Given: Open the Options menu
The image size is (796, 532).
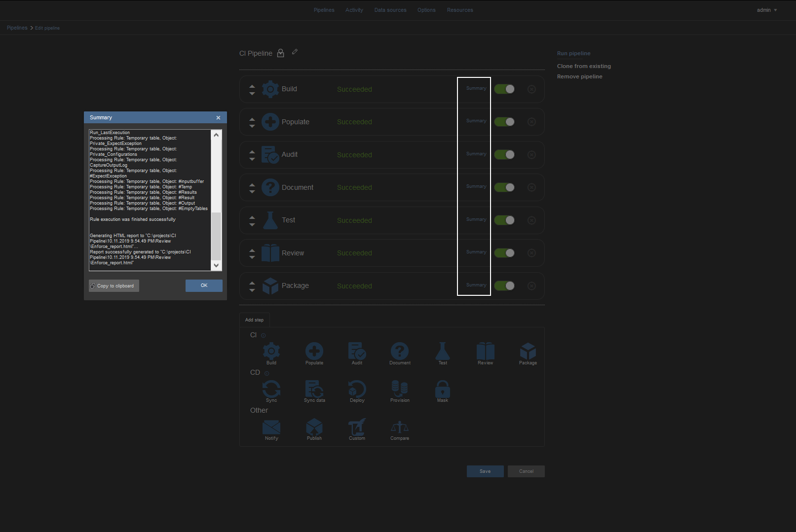Looking at the screenshot, I should (426, 10).
